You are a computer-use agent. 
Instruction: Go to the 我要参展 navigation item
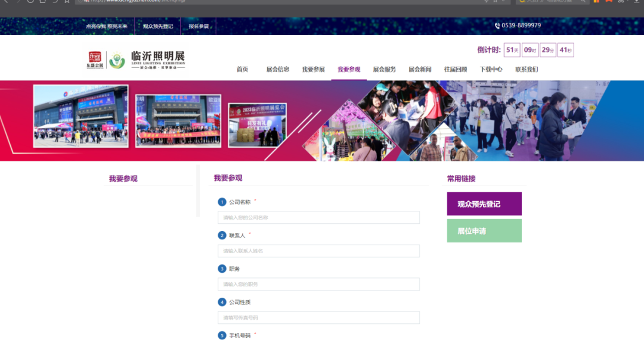pyautogui.click(x=314, y=69)
